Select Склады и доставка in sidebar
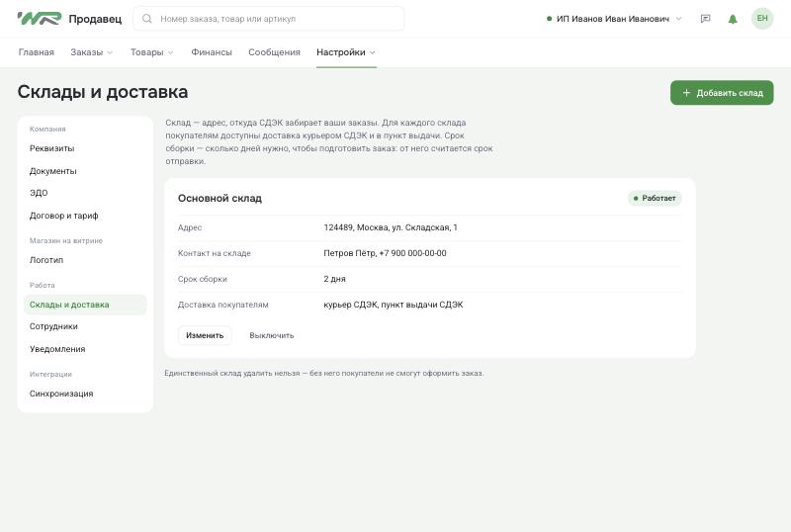The height and width of the screenshot is (532, 791). (x=85, y=305)
